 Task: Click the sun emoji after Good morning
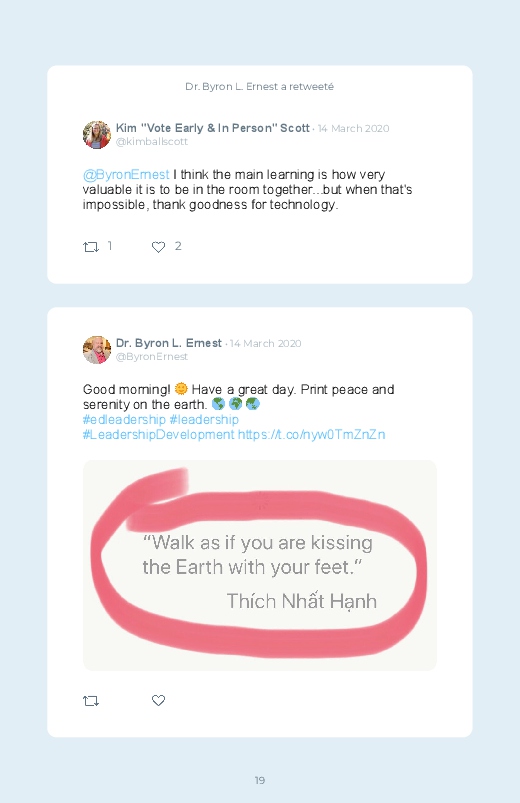(x=181, y=389)
